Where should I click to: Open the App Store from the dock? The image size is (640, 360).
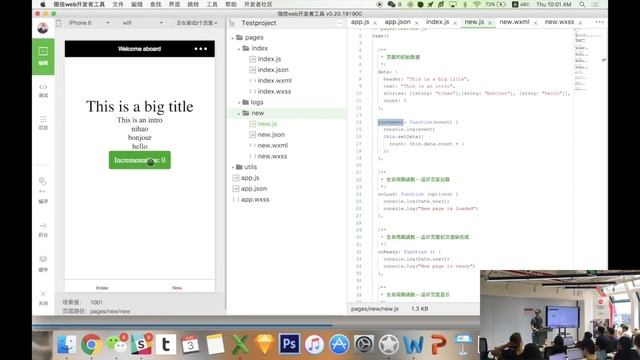pyautogui.click(x=339, y=344)
